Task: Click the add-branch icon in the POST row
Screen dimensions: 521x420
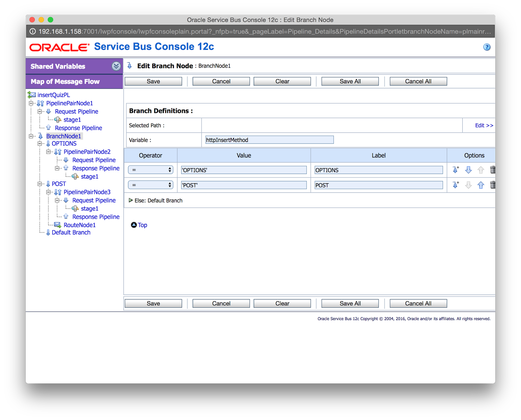Action: click(x=456, y=185)
